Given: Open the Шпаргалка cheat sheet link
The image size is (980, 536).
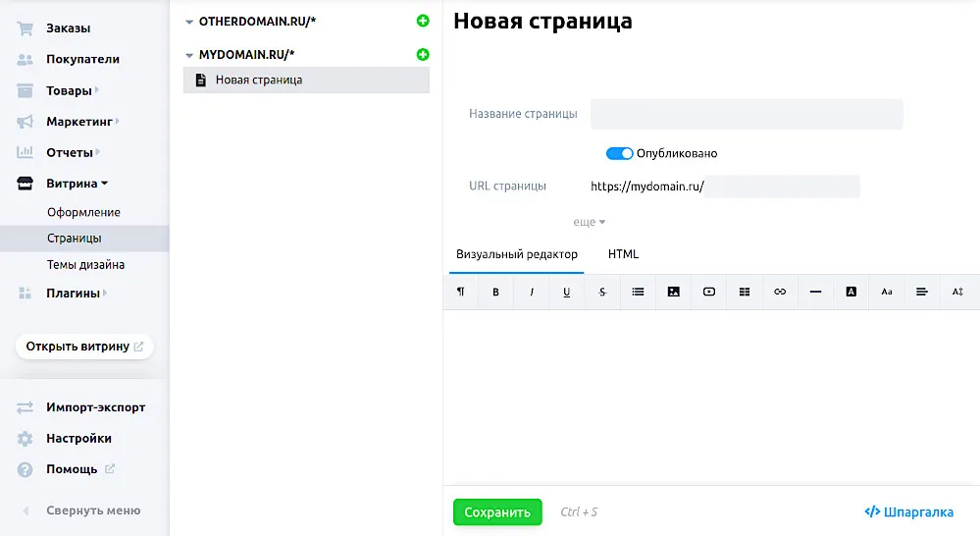Looking at the screenshot, I should click(x=908, y=512).
